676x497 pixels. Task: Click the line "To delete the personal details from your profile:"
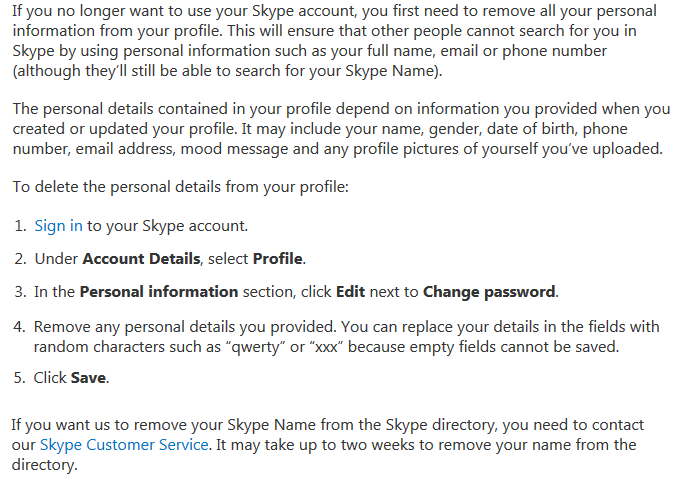coord(180,187)
